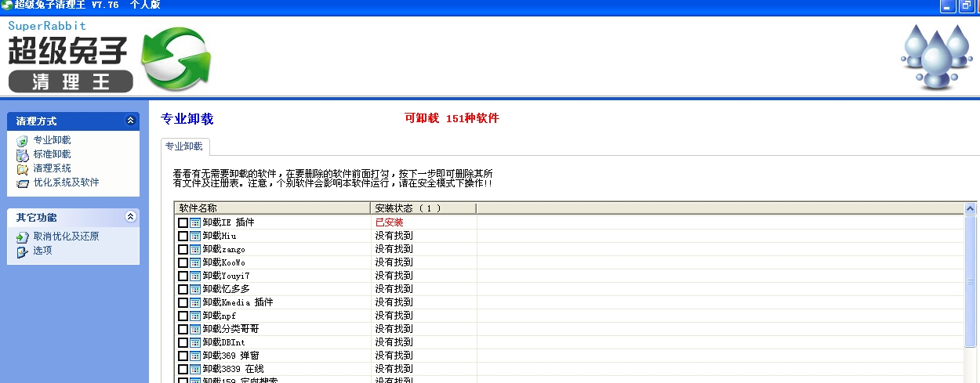Screen dimensions: 980x383
Task: Click the software list vertical scrollbar thumb
Action: (x=971, y=281)
